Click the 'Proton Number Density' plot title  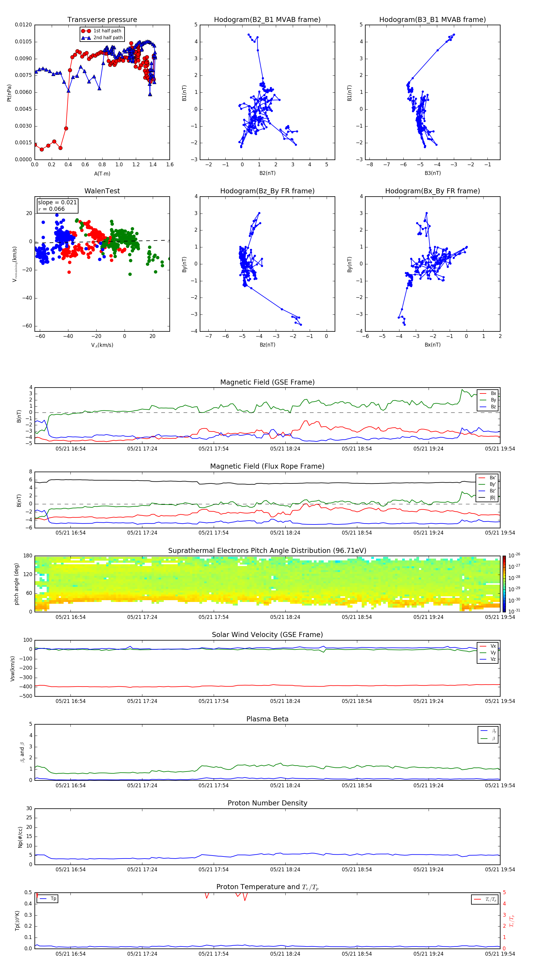pos(267,803)
